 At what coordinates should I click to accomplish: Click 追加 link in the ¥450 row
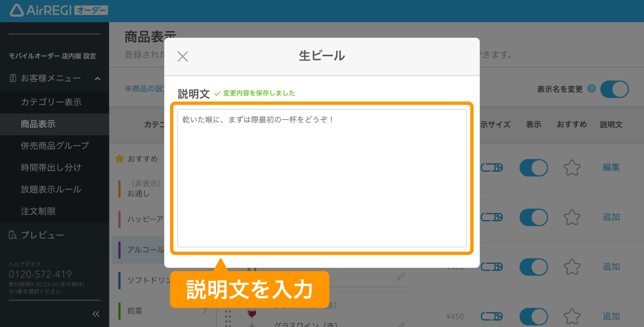pos(611,316)
